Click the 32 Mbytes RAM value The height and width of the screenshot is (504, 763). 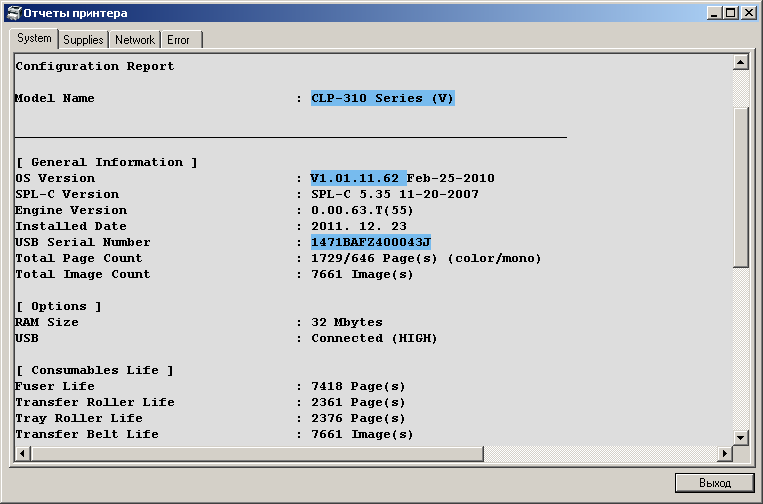[x=347, y=322]
